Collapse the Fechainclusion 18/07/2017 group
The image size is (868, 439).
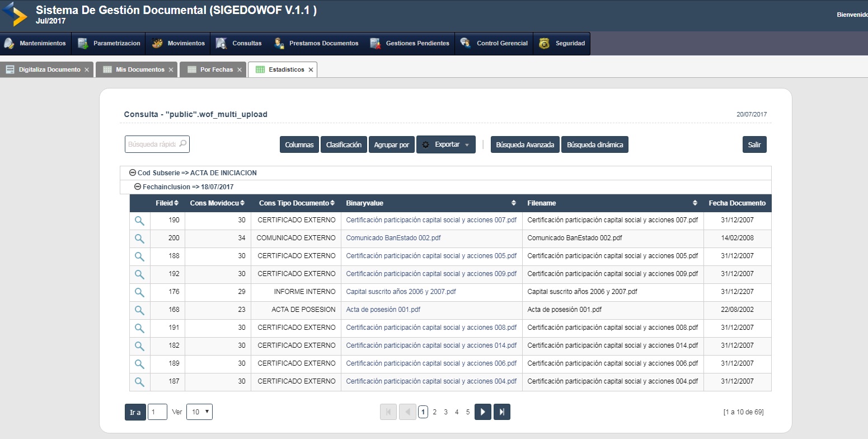(138, 187)
